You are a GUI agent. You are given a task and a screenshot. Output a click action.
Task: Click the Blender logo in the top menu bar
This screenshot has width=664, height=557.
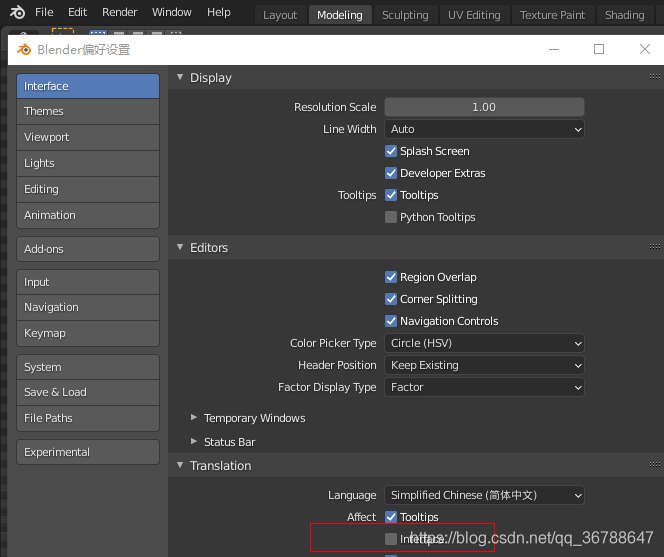17,12
